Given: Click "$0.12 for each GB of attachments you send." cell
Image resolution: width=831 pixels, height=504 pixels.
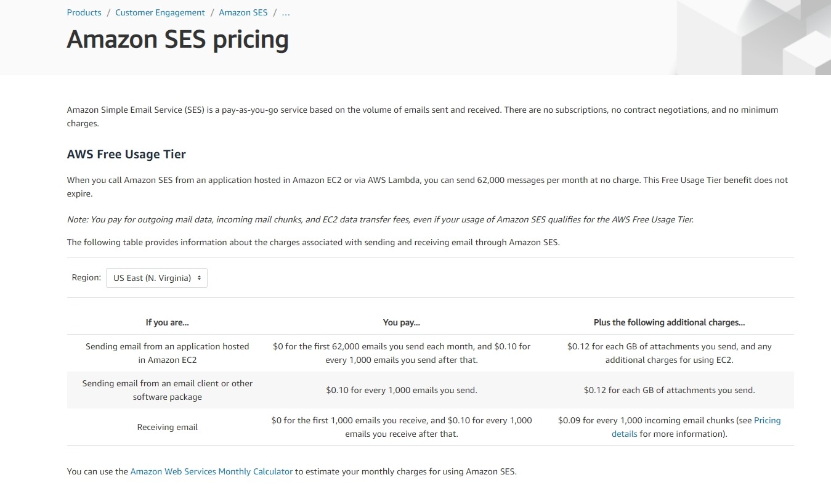Looking at the screenshot, I should click(669, 390).
